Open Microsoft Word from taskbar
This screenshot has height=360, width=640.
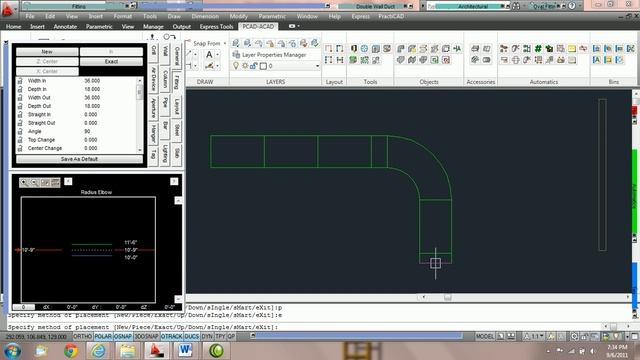[185, 351]
